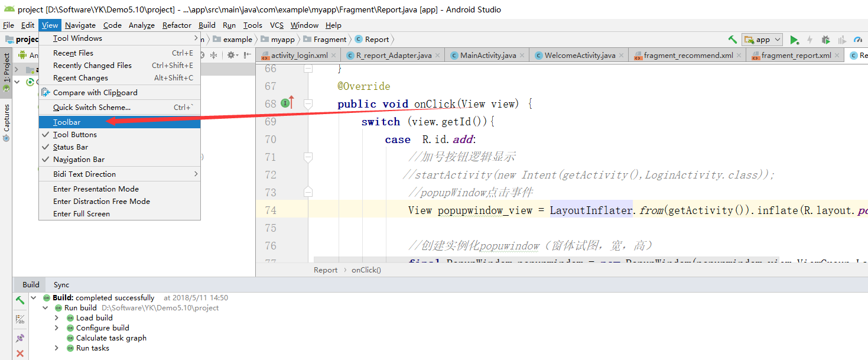The width and height of the screenshot is (868, 360).
Task: Click the Run with Coverage icon
Action: (841, 40)
